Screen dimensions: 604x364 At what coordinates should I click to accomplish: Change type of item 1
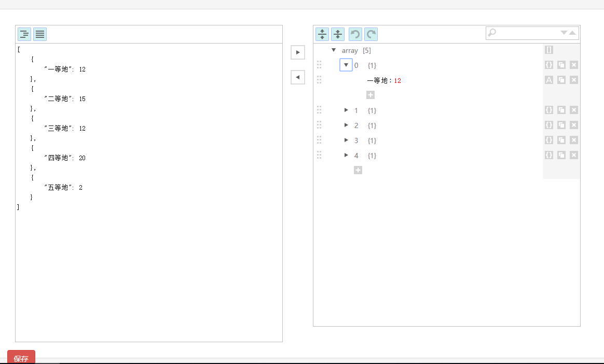(x=549, y=109)
